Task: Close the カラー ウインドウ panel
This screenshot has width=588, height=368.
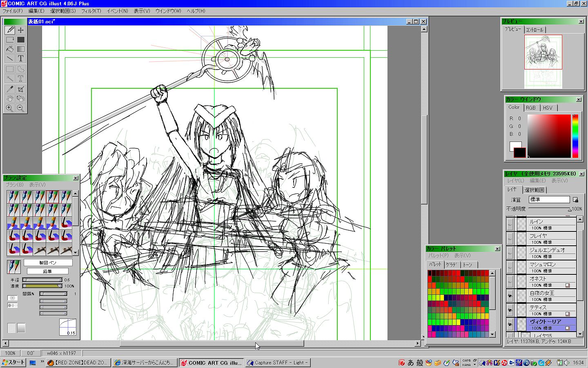Action: coord(579,100)
